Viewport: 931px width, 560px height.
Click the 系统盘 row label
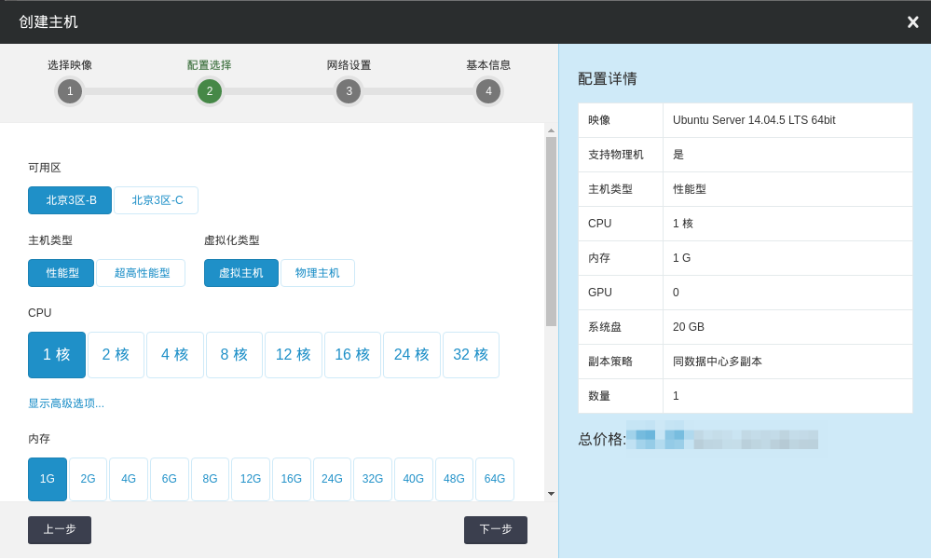pos(605,327)
